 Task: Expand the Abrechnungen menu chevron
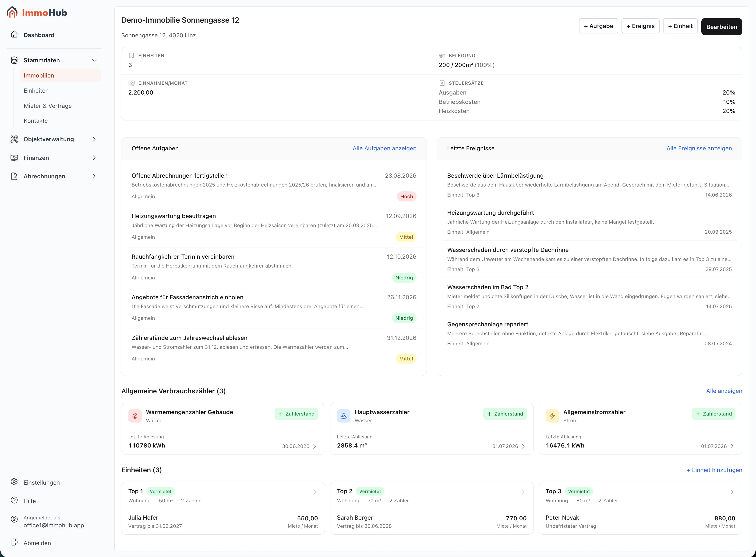(94, 176)
